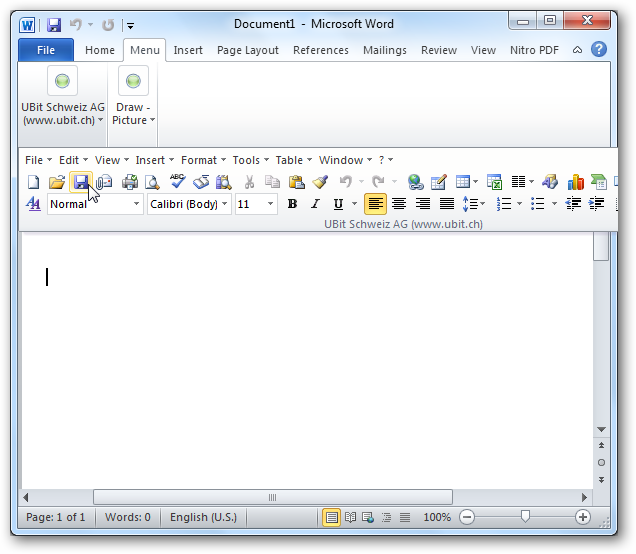Click the zoom slider handle
The image size is (636, 554).
click(525, 517)
